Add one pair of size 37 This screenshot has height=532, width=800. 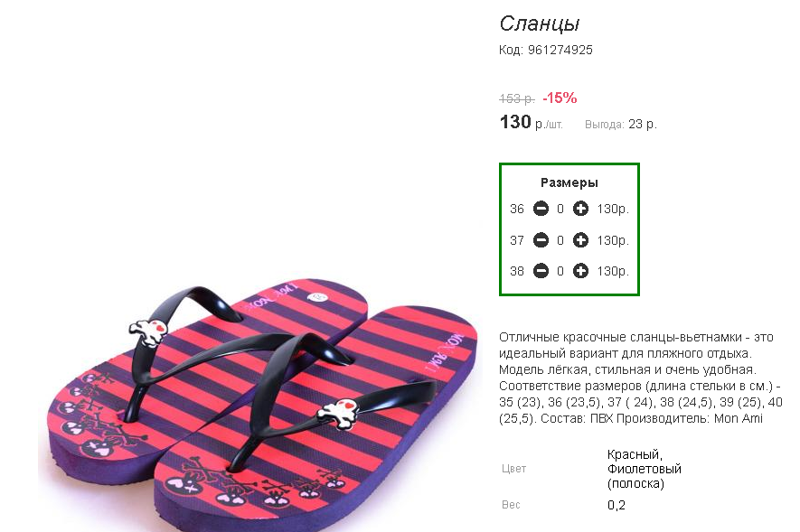click(x=580, y=240)
